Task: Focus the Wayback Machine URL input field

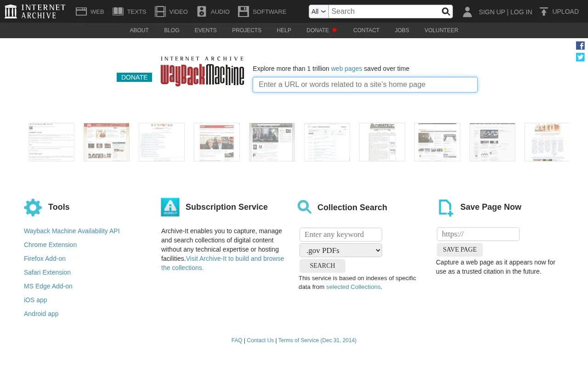Action: 365,85
